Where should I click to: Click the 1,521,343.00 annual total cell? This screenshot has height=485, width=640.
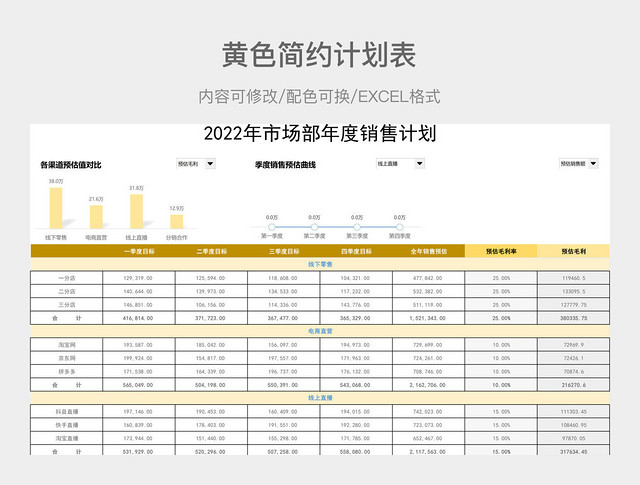point(427,318)
